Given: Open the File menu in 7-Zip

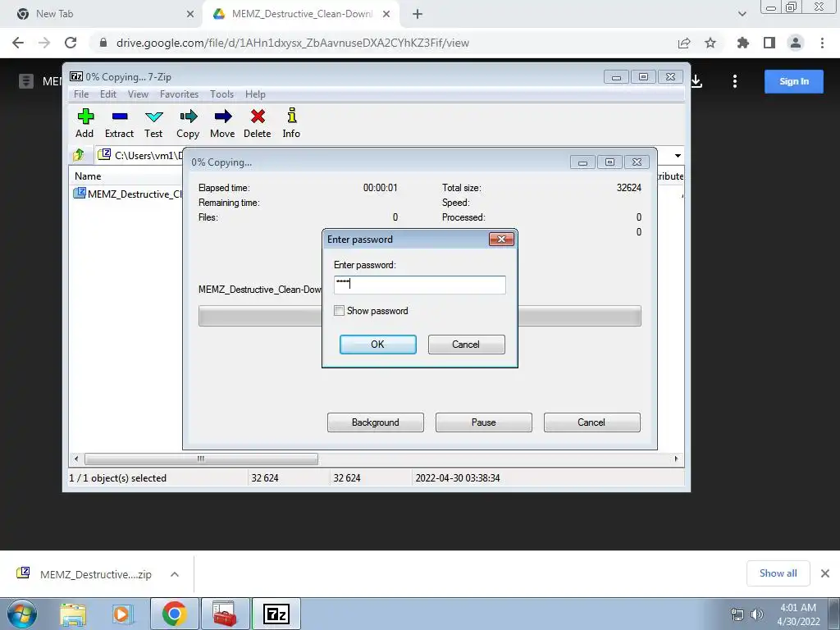Looking at the screenshot, I should click(81, 94).
